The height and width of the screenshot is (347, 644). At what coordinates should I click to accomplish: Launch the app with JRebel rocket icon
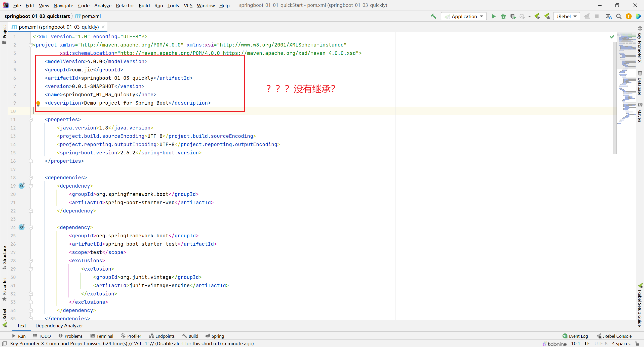(537, 16)
